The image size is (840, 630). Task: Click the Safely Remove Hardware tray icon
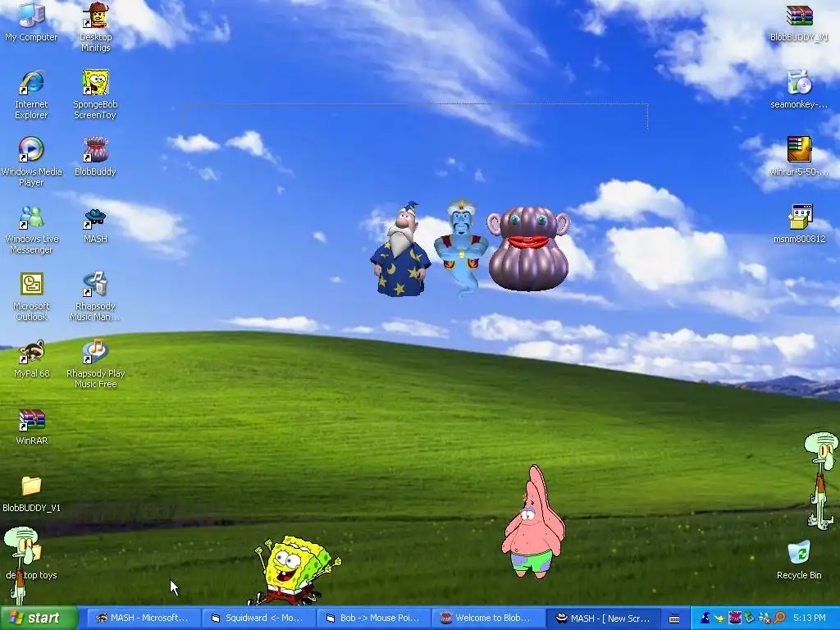click(x=749, y=619)
